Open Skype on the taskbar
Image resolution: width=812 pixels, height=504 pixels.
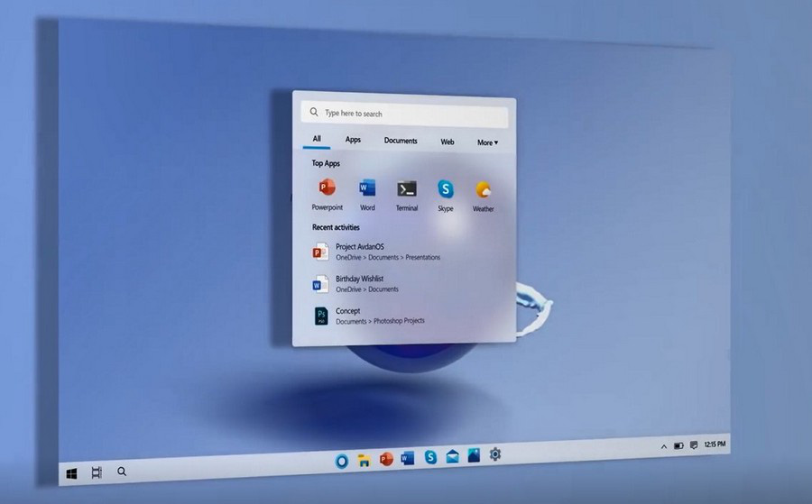coord(430,457)
